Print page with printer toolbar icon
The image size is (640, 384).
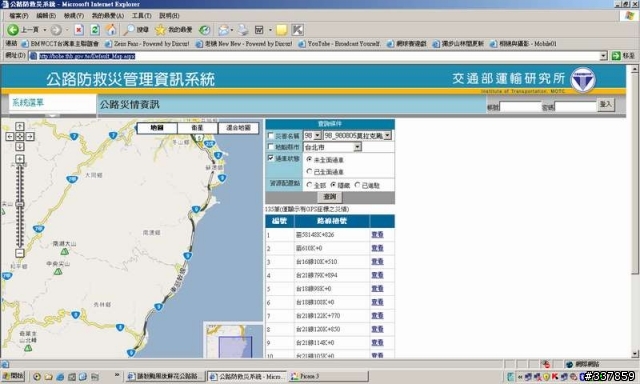point(243,30)
